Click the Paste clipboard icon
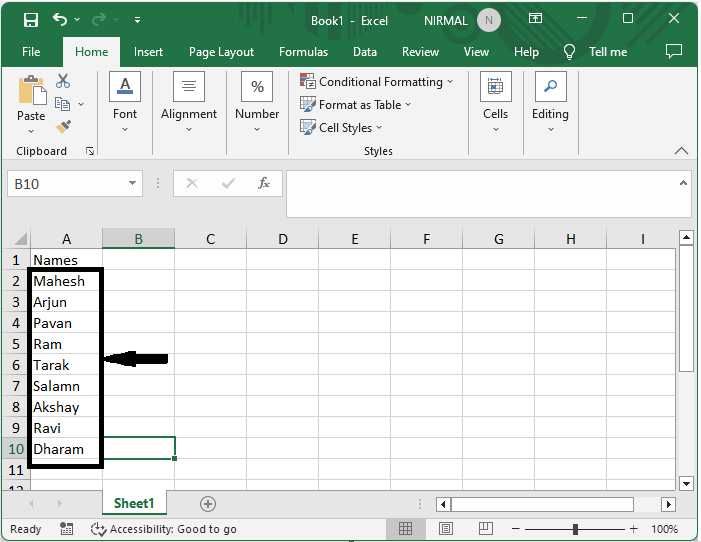Viewport: 701px width, 542px height. click(x=32, y=90)
